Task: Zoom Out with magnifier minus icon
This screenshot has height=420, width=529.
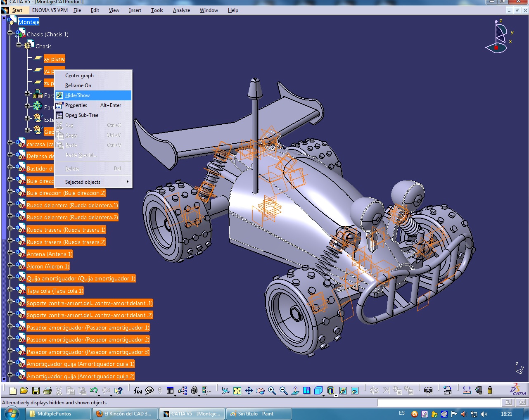Action: (x=283, y=390)
